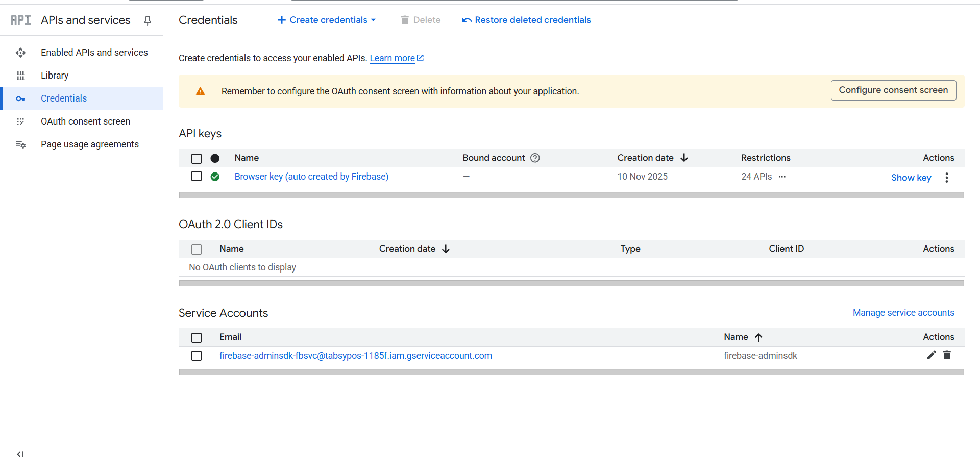This screenshot has width=980, height=469.
Task: Click the green status check icon
Action: (215, 177)
